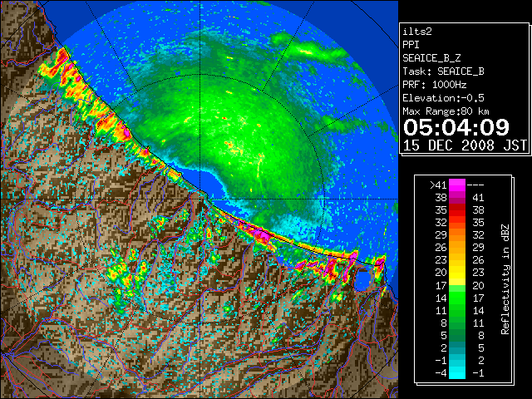532x399 pixels.
Task: Pick the bright green 14–17 dBZ legend band
Action: click(x=457, y=298)
